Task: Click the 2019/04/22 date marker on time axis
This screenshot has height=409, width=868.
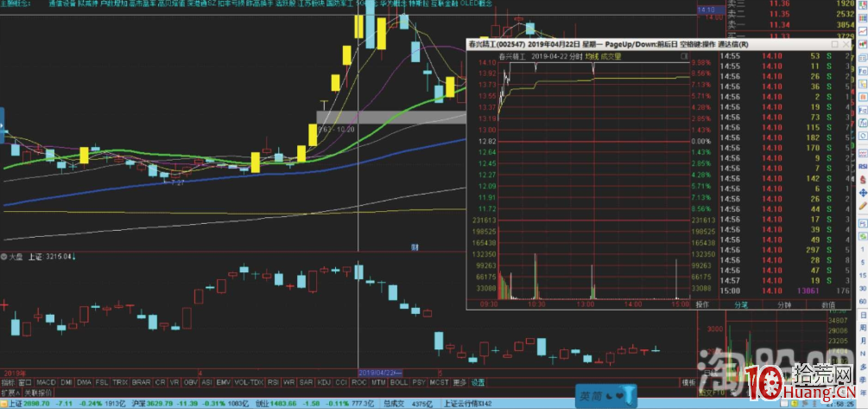Action: tap(380, 373)
